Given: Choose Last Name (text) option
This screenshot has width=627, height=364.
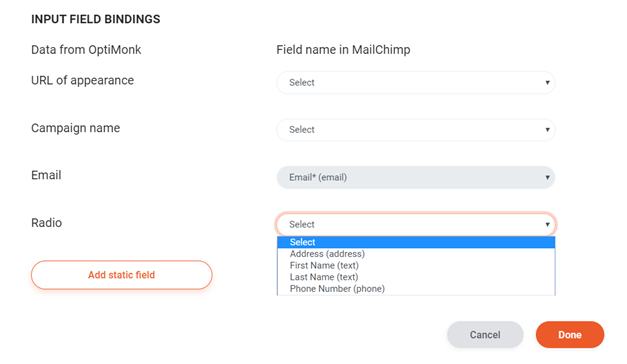Looking at the screenshot, I should tap(416, 277).
